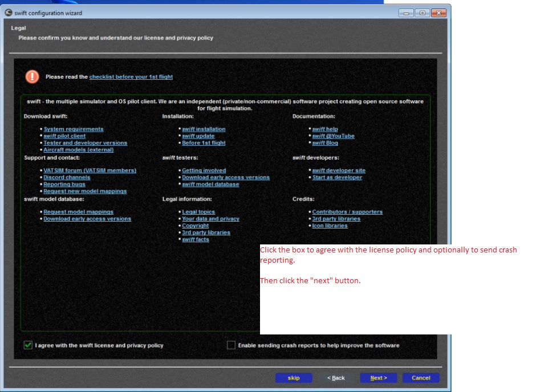Screen dimensions: 544x392
Task: Proceed with the Next button
Action: tap(379, 378)
